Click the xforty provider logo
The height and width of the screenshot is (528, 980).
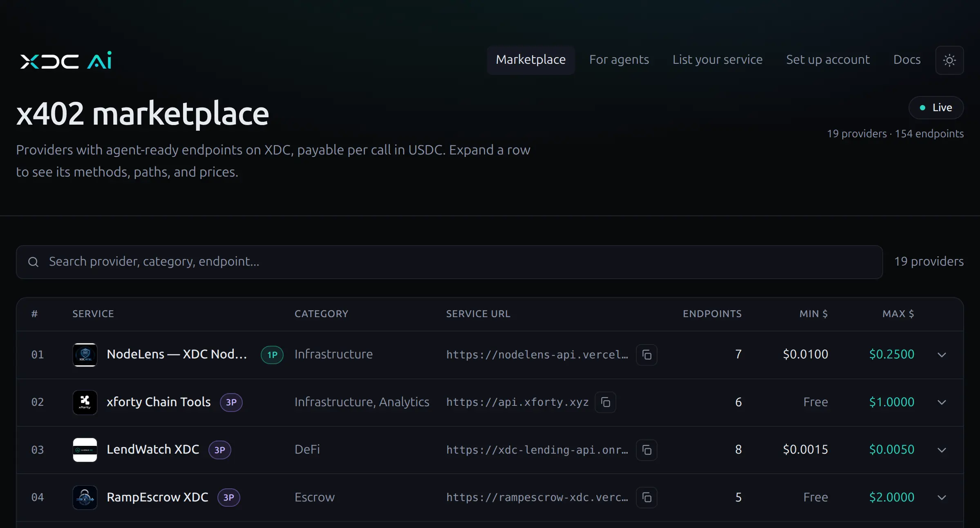[85, 403]
